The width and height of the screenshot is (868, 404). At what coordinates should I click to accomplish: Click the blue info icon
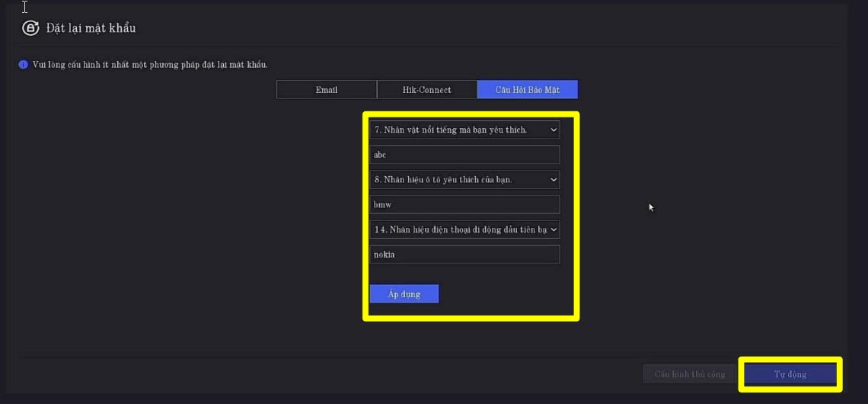[23, 65]
